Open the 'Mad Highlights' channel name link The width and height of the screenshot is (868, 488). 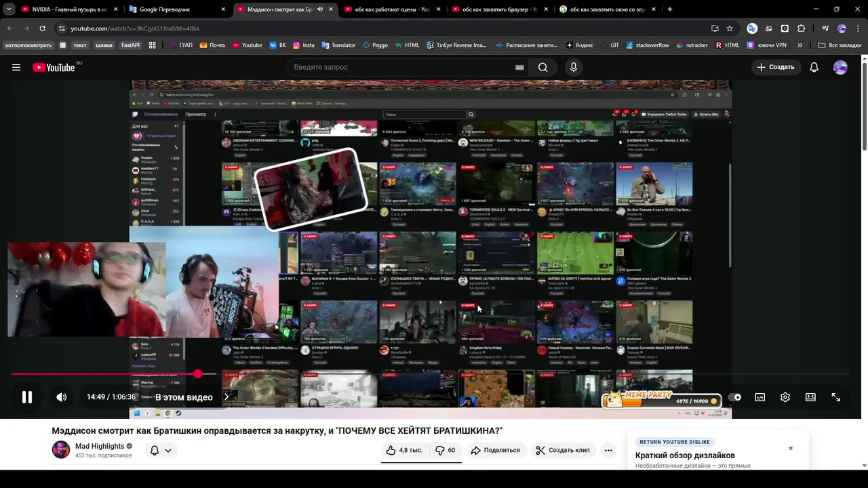point(100,446)
